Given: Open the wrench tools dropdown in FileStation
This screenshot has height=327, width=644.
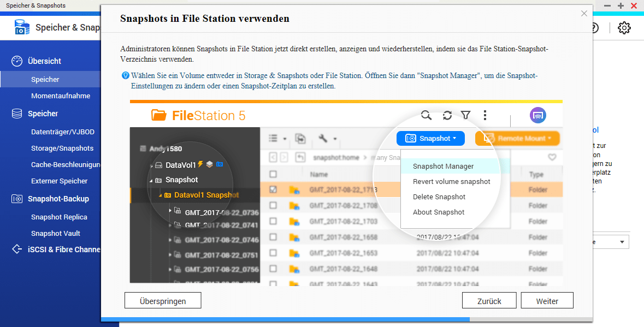Looking at the screenshot, I should pyautogui.click(x=328, y=139).
